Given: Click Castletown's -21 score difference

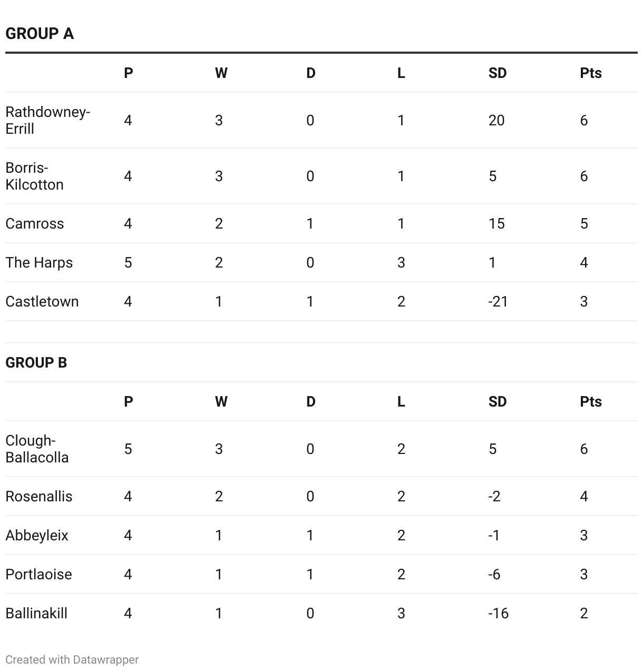Looking at the screenshot, I should (x=498, y=301).
